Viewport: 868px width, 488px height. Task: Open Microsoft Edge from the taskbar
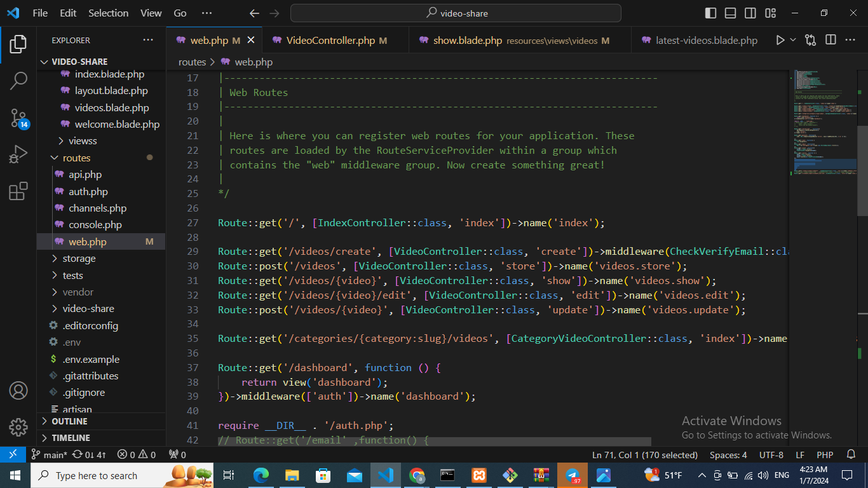click(261, 475)
